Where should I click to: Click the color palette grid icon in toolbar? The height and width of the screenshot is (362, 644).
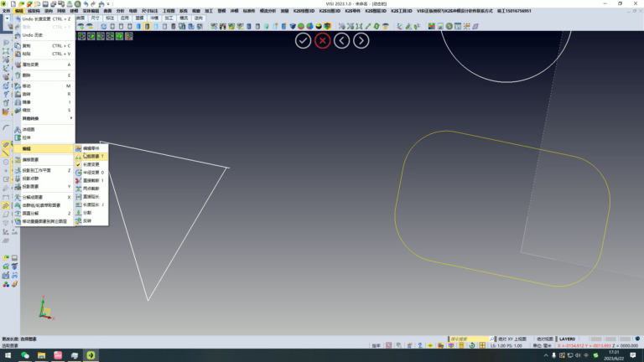[431, 26]
